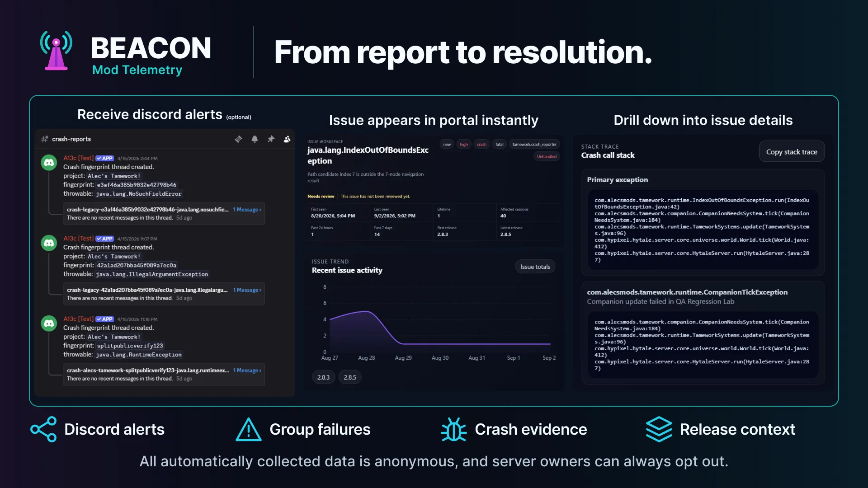Click the bot avatar on the 2:44 PM message

tap(49, 163)
